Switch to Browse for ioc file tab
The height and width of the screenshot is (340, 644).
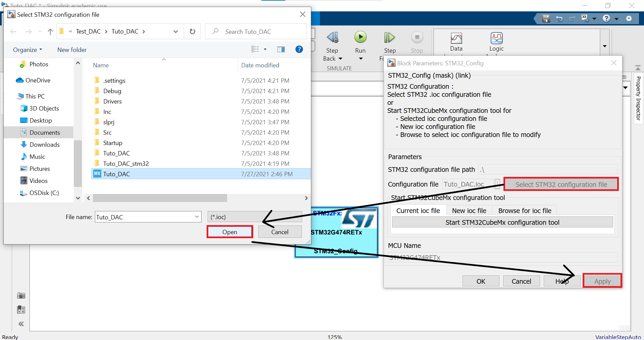525,211
